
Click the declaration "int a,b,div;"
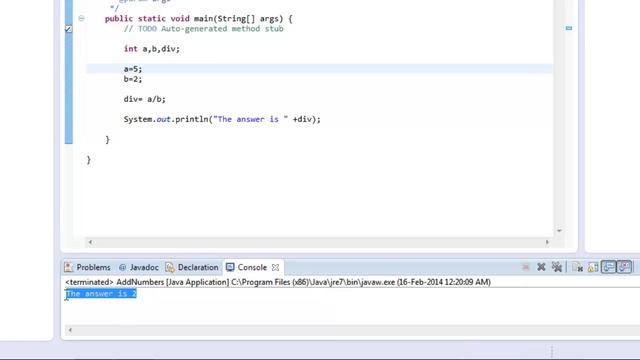[152, 49]
